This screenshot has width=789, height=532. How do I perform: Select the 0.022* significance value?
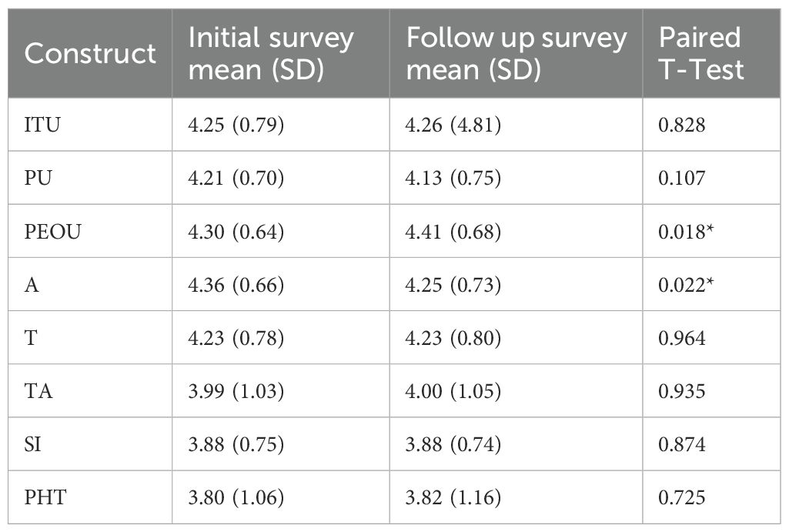click(x=687, y=285)
